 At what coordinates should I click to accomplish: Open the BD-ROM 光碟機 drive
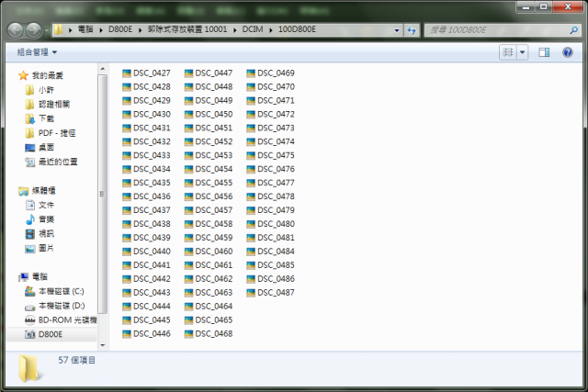point(61,320)
